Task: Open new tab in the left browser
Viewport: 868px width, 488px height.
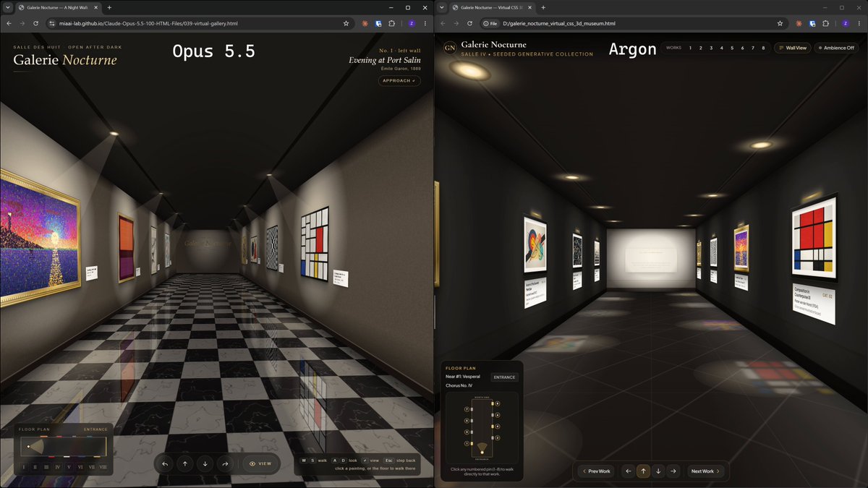Action: tap(109, 7)
